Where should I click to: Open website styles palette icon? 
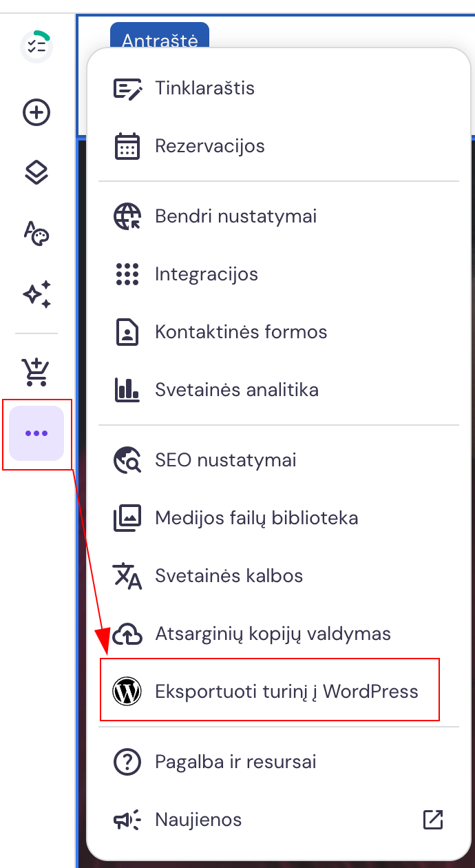[x=36, y=234]
